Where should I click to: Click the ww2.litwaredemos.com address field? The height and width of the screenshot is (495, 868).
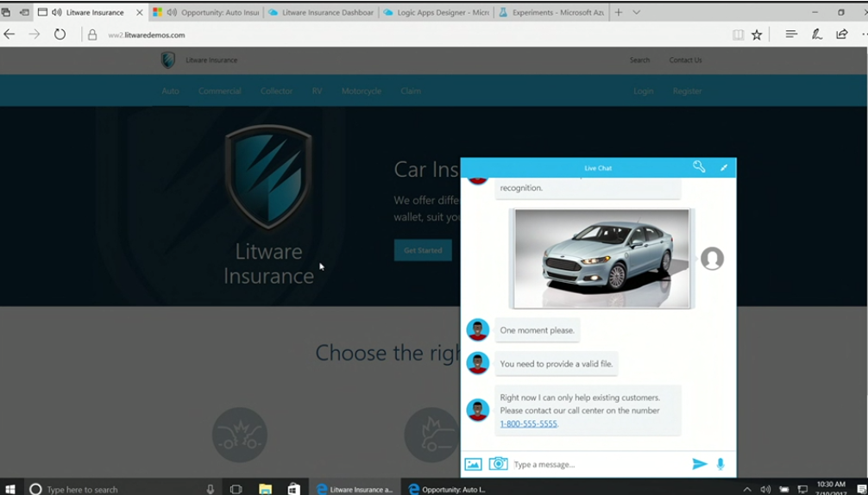click(x=146, y=34)
